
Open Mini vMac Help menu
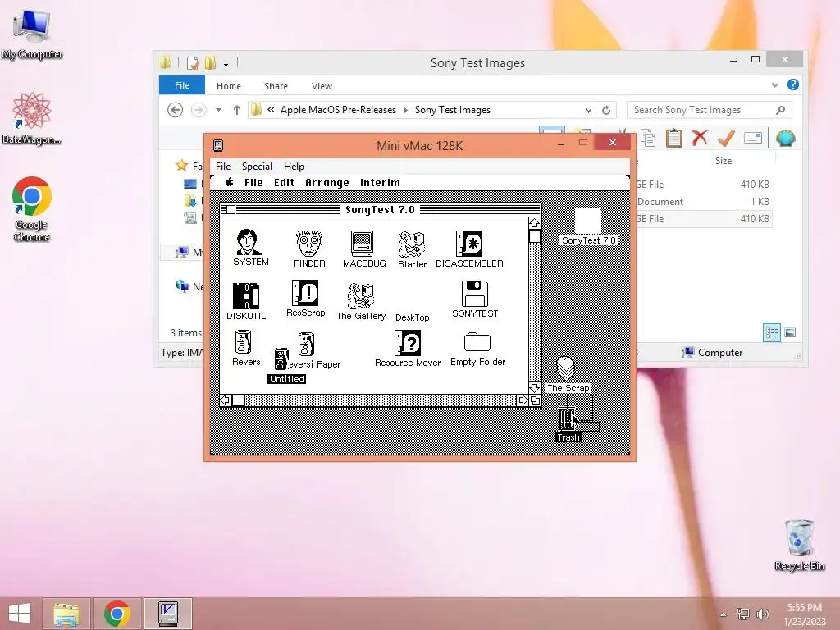tap(294, 166)
